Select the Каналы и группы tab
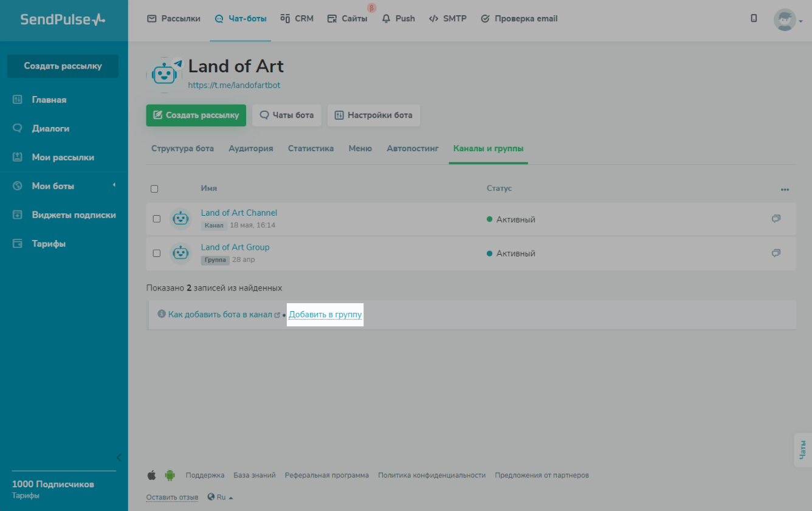This screenshot has width=812, height=511. pos(489,148)
